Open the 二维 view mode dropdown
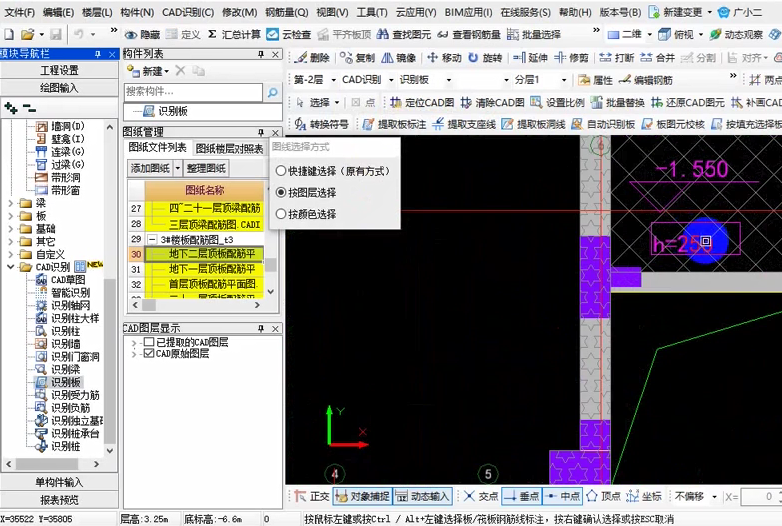Screen dimensions: 782x526 click(x=649, y=34)
